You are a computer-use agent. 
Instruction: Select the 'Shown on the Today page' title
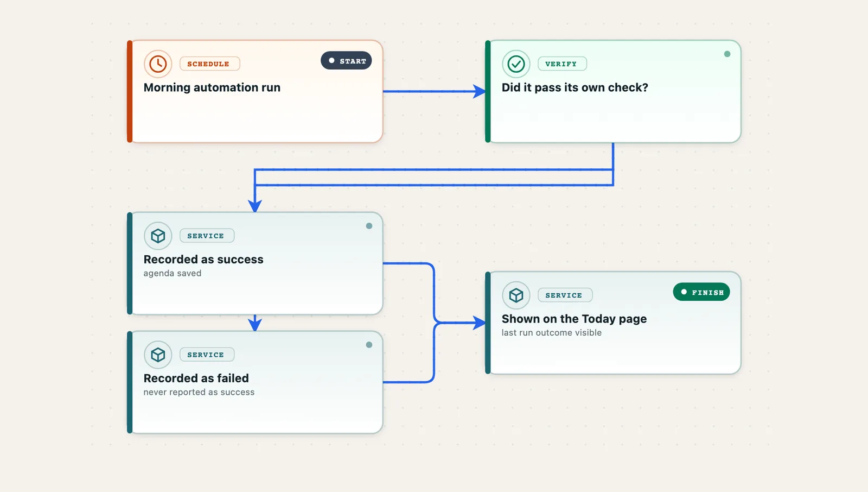point(574,319)
